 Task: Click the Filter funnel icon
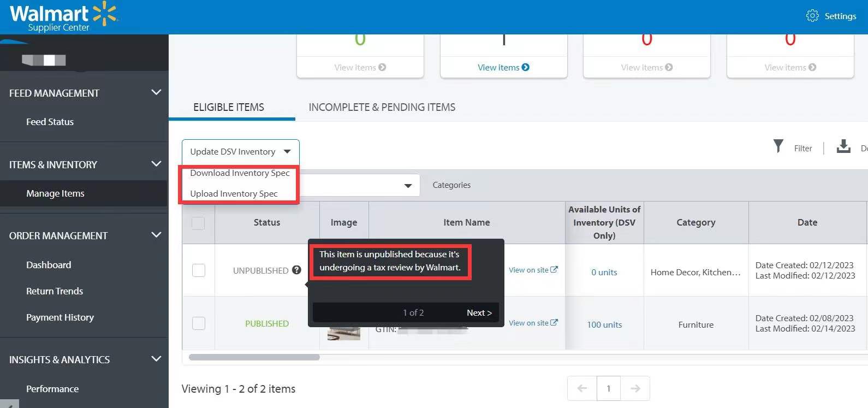(778, 146)
